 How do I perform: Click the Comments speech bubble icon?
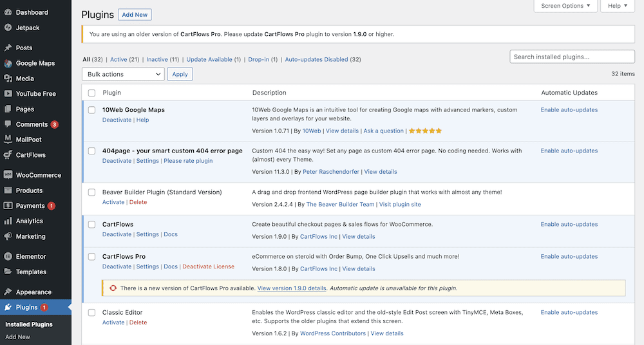8,124
